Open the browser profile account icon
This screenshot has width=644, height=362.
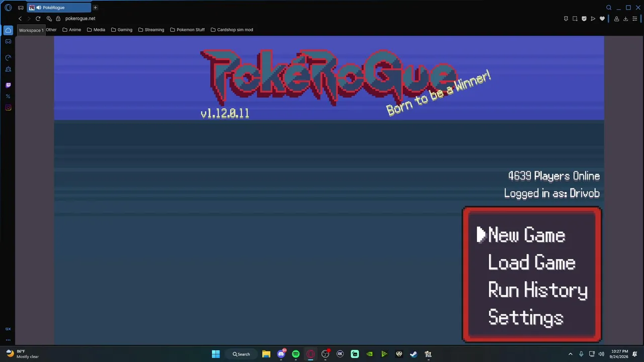(x=616, y=19)
